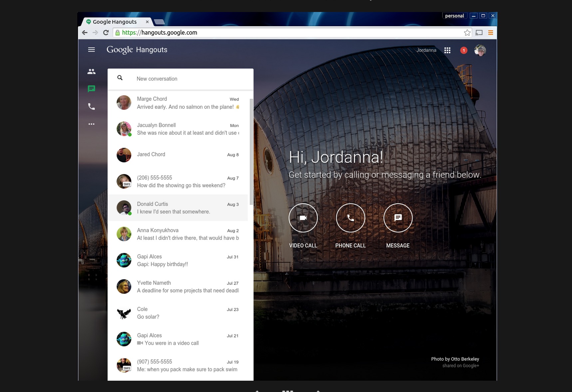Open the (206) 555-5555 SMS conversation
This screenshot has width=572, height=392.
(178, 181)
